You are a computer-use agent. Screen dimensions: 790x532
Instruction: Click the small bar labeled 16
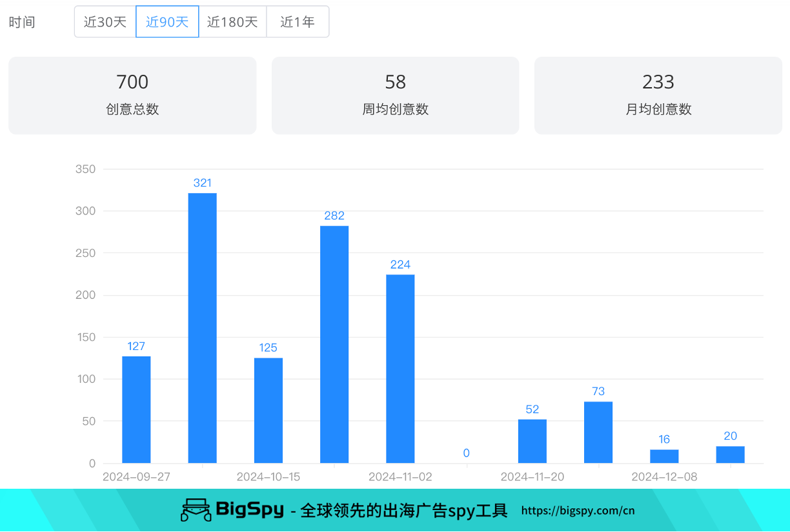pos(664,455)
